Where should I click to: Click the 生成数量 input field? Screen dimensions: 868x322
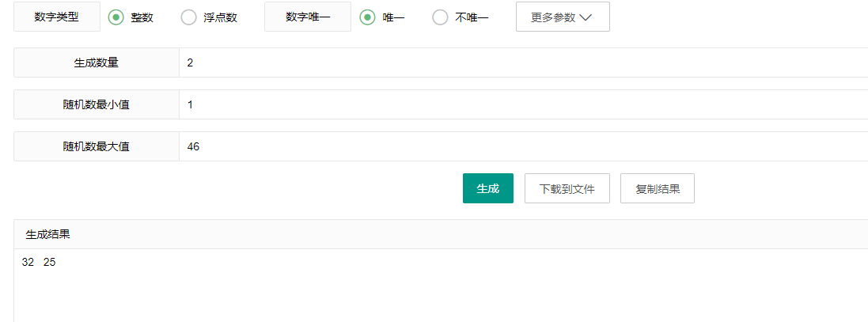[x=523, y=63]
